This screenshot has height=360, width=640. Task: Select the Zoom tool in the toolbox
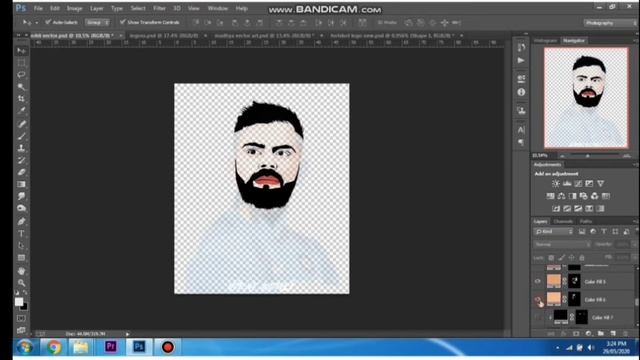click(21, 283)
